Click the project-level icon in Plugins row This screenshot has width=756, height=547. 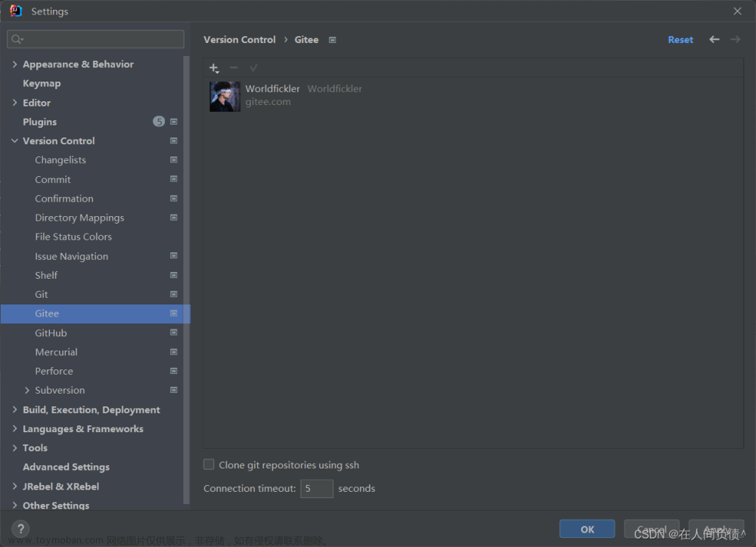174,122
